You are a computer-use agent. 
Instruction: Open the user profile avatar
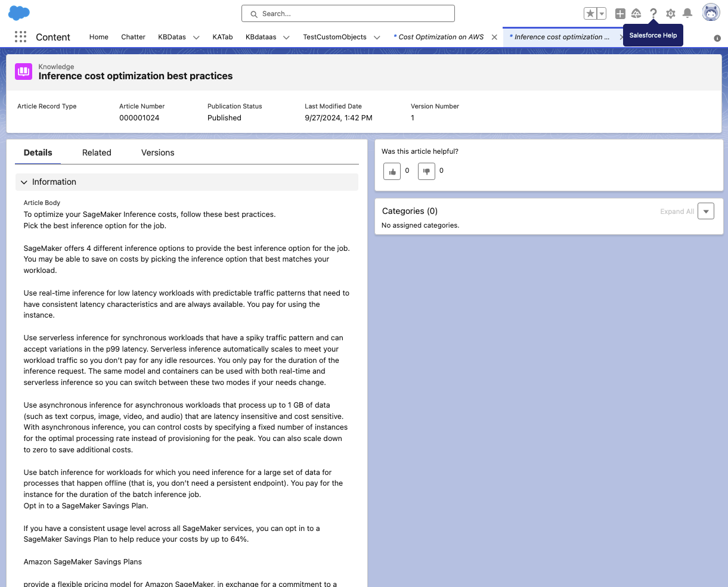[x=711, y=11]
